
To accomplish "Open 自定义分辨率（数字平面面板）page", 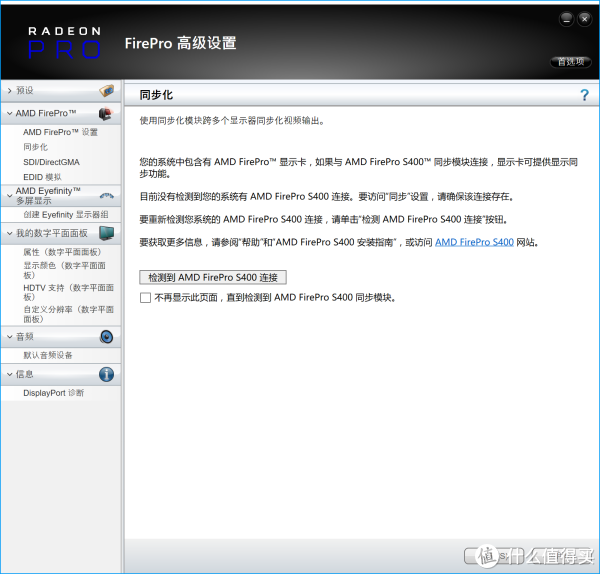I will (68, 314).
